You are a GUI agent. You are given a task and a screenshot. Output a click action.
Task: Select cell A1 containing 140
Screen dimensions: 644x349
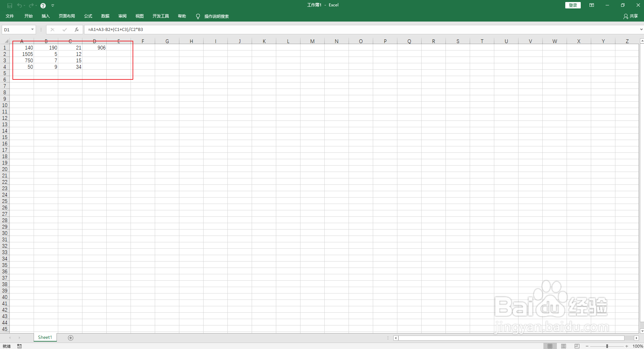tap(22, 48)
